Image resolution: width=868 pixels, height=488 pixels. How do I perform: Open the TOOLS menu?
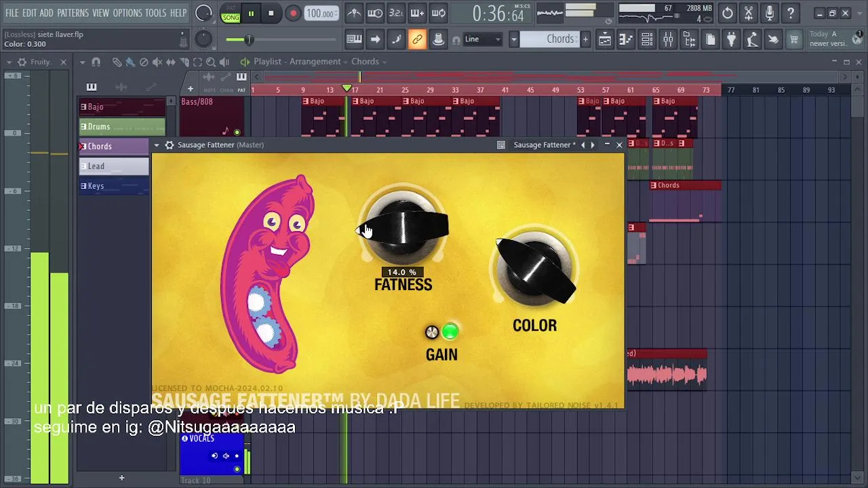click(x=155, y=13)
